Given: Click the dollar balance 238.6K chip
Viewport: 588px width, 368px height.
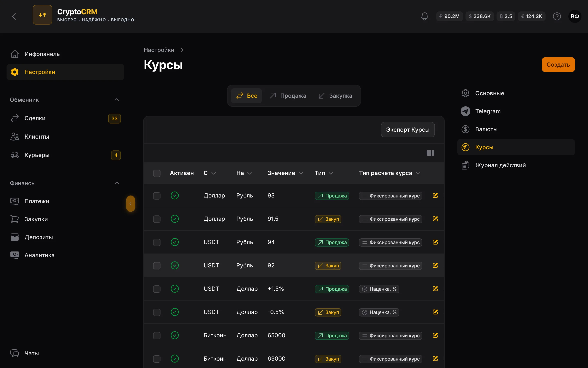Looking at the screenshot, I should 479,16.
